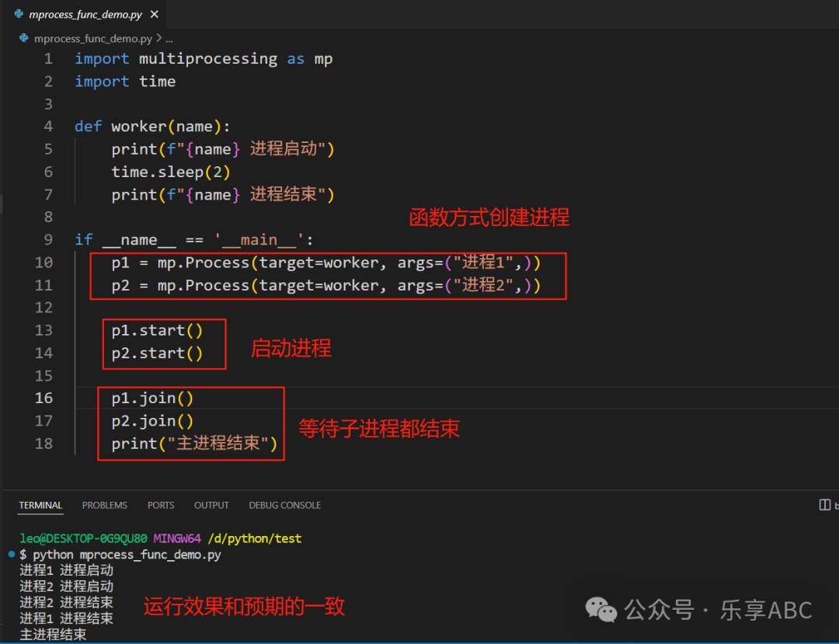The image size is (839, 644).
Task: Click 'import multiprocessing as mp' code line
Action: (x=204, y=58)
